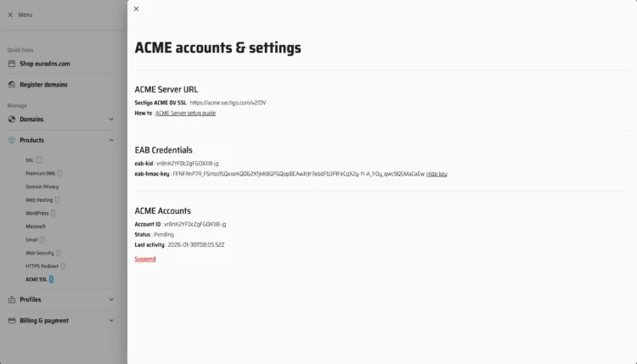The width and height of the screenshot is (637, 364).
Task: Click the Menu close X icon
Action: (10, 15)
